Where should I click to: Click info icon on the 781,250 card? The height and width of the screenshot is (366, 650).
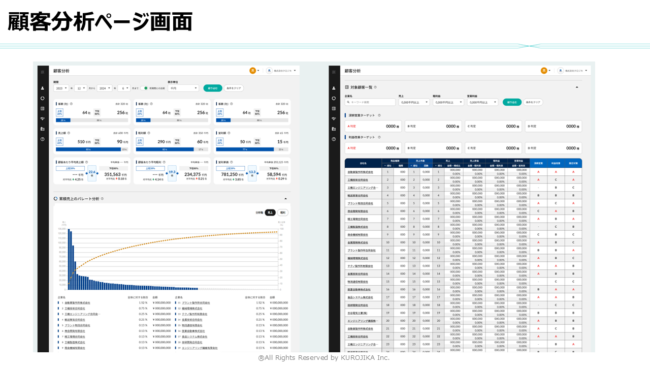tap(231, 162)
